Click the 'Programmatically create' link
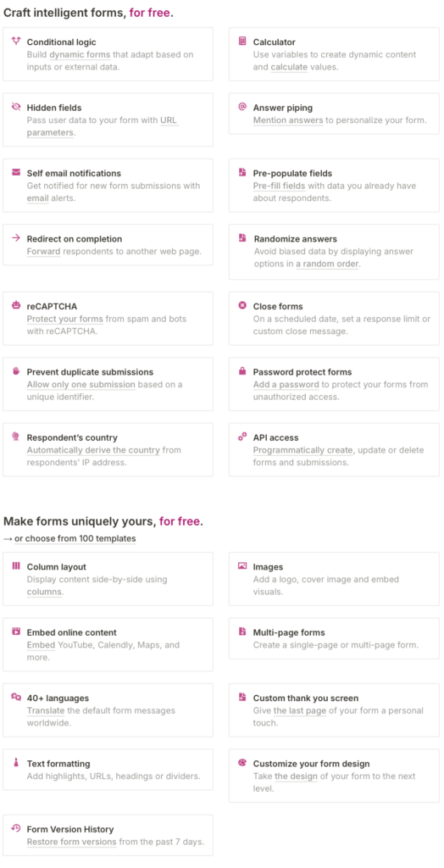This screenshot has height=868, width=444. tap(297, 450)
